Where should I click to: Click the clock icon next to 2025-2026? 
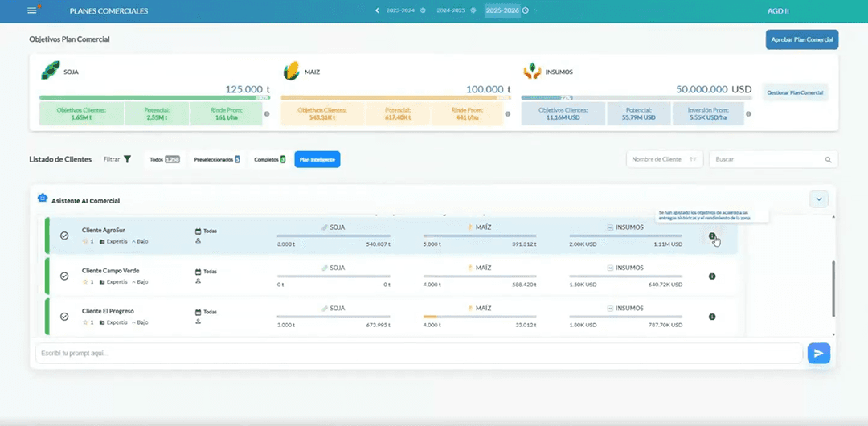coord(526,10)
